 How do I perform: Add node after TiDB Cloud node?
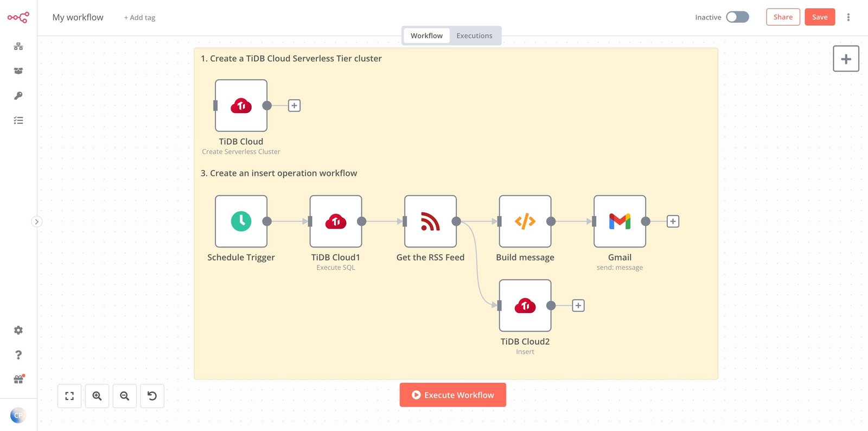tap(294, 105)
